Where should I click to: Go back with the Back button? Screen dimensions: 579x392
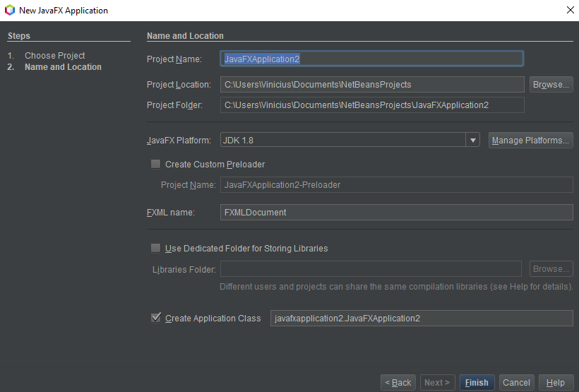coord(398,382)
